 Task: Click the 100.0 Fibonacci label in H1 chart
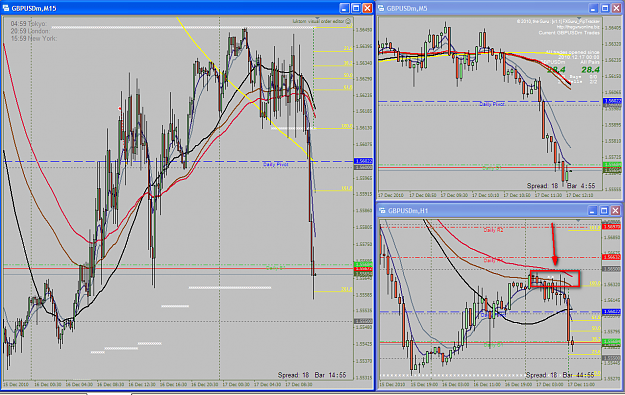point(595,283)
